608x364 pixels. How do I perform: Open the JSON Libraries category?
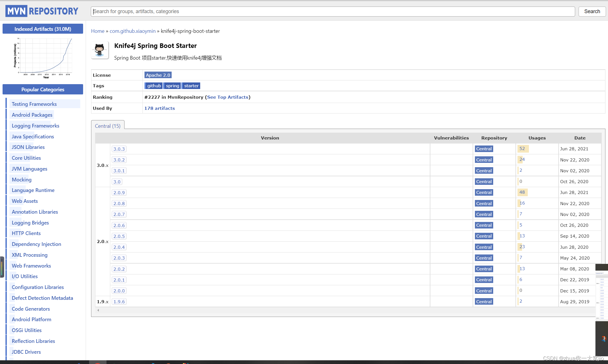click(28, 147)
